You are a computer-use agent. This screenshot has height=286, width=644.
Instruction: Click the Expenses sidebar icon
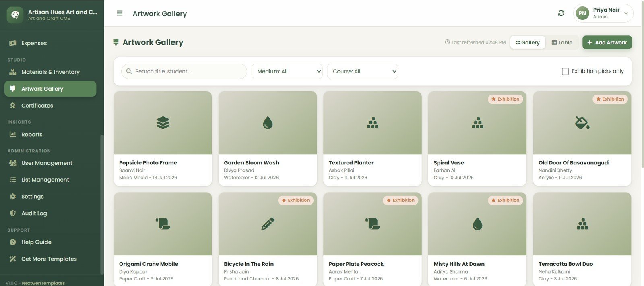13,43
